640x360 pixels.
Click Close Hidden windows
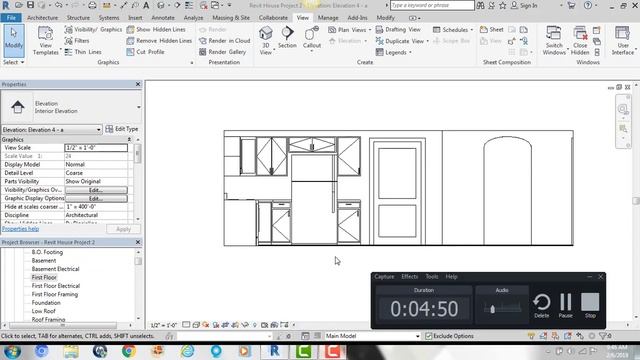click(x=580, y=40)
